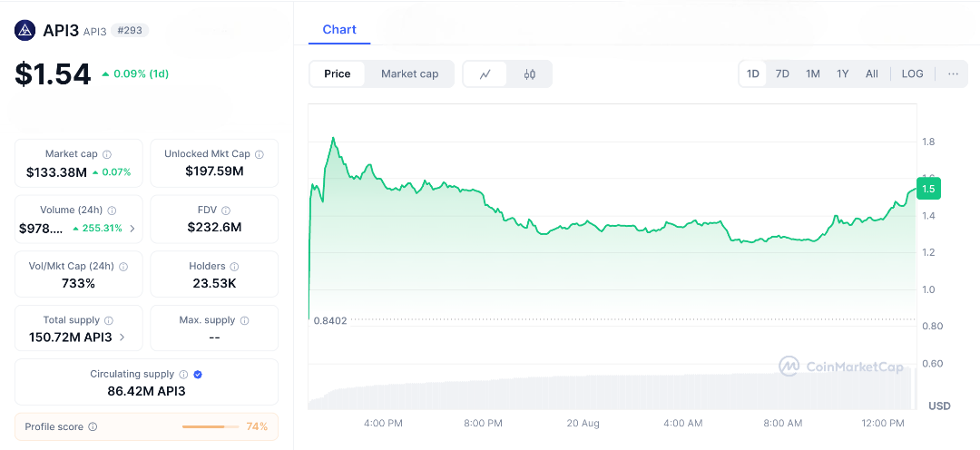Select the 1D time range
Image resolution: width=980 pixels, height=450 pixels.
pyautogui.click(x=753, y=73)
